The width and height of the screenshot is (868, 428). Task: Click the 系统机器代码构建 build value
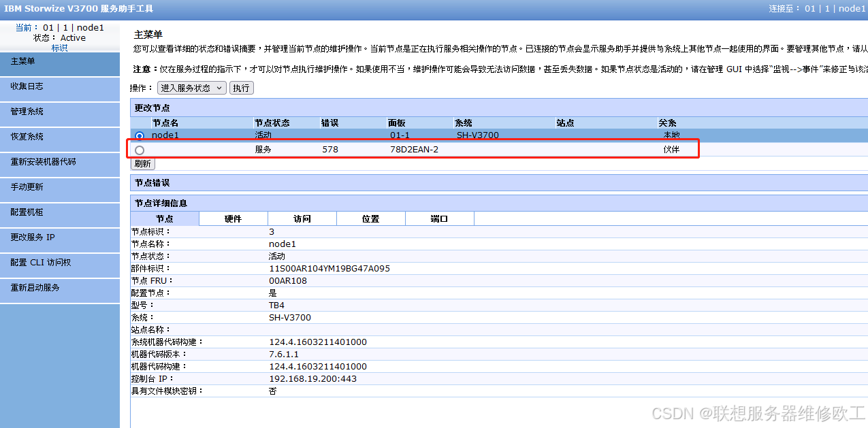click(x=318, y=342)
